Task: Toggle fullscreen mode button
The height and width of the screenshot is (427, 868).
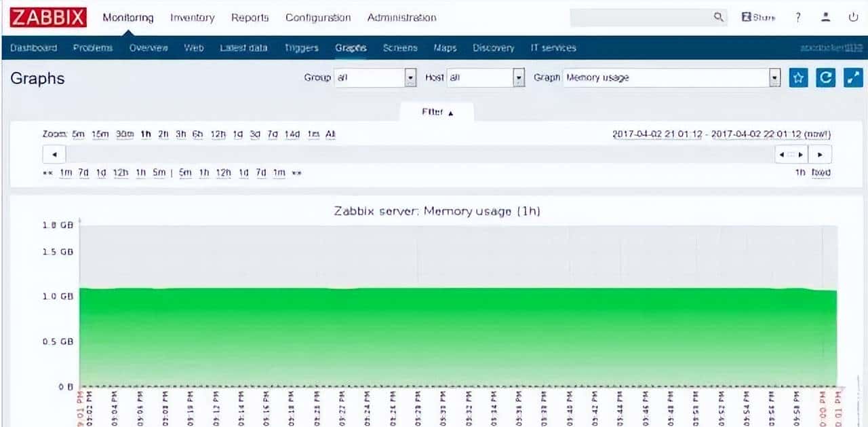Action: pyautogui.click(x=852, y=77)
